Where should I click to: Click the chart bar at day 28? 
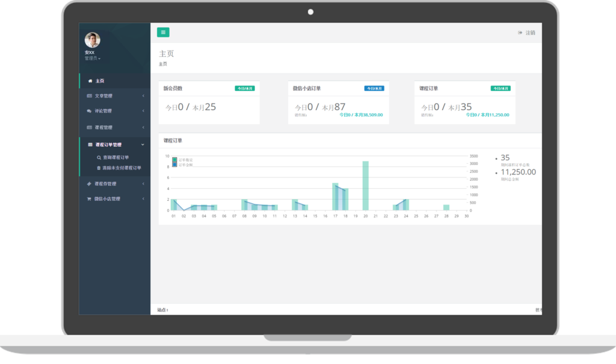tap(446, 208)
